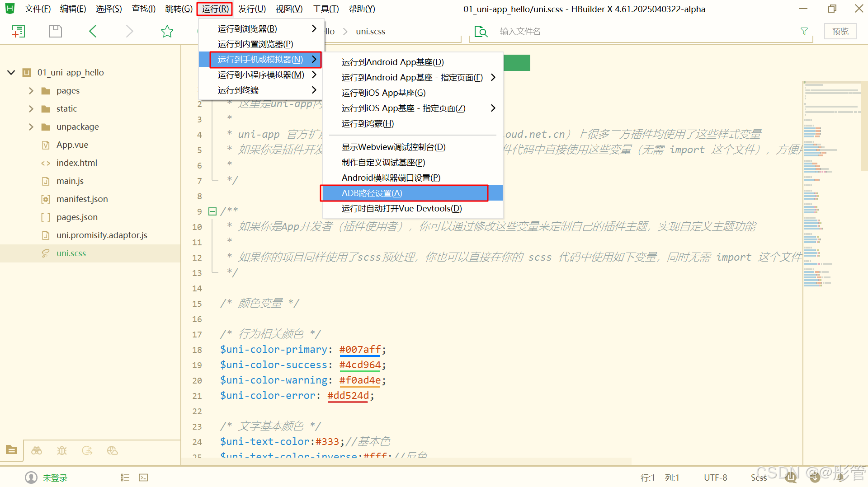Open the project manager panel icon
This screenshot has height=487, width=868.
coord(11,450)
